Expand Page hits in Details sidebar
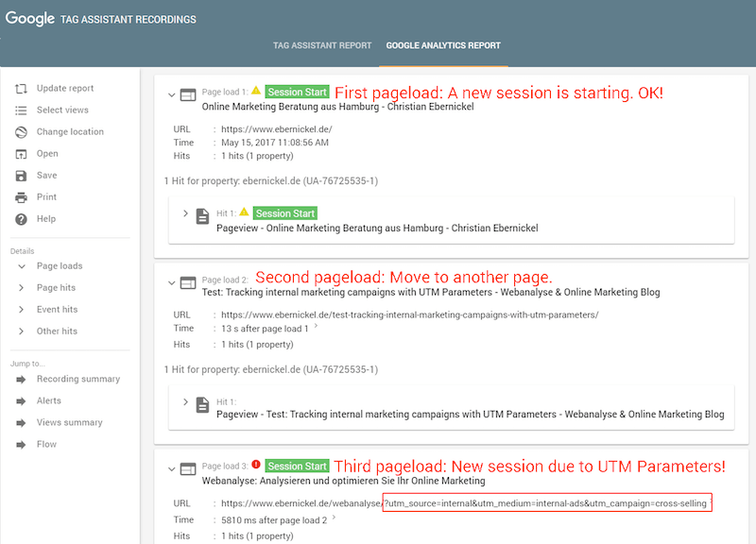Image resolution: width=756 pixels, height=544 pixels. (x=21, y=288)
